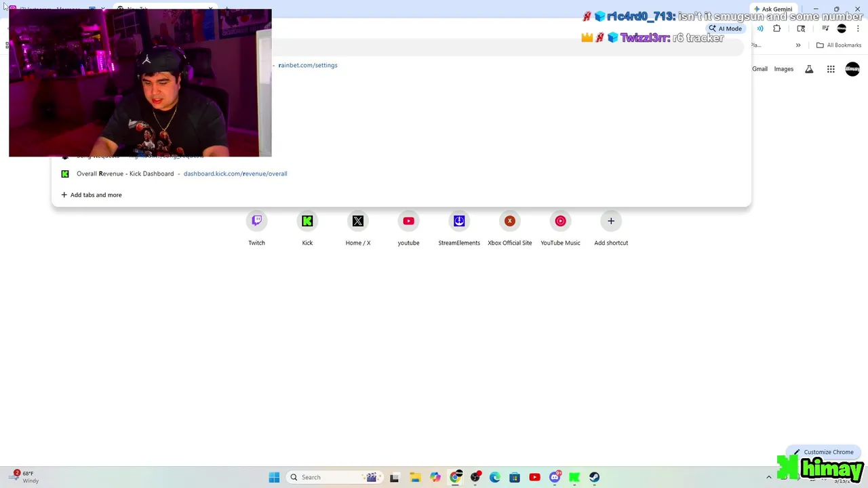The width and height of the screenshot is (868, 488).
Task: Open Discord from the taskbar
Action: click(x=555, y=477)
